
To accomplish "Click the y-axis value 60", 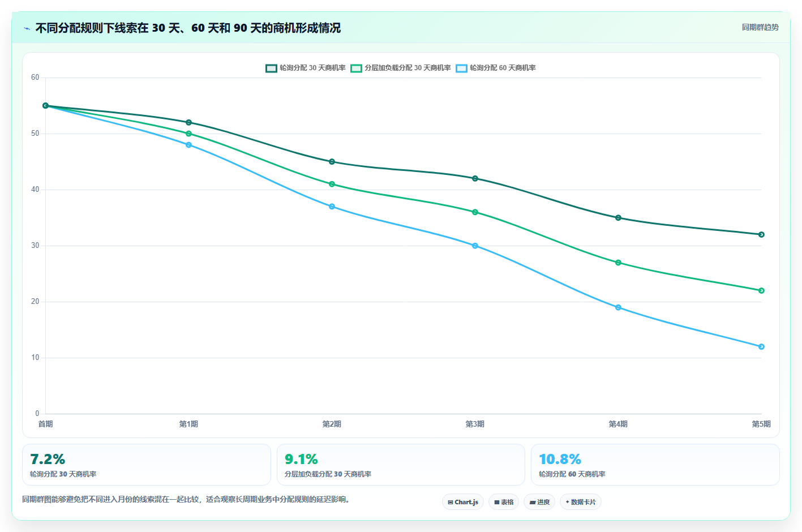I will [x=35, y=78].
